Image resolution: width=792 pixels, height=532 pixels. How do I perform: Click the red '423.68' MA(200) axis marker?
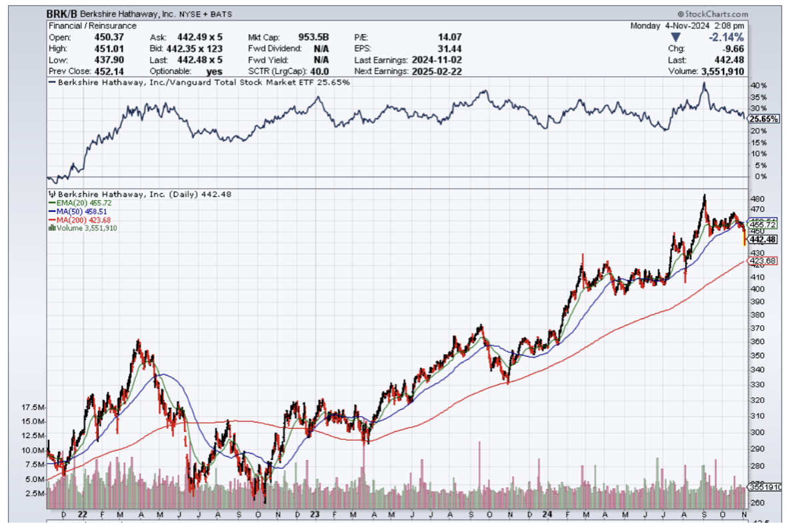point(763,261)
